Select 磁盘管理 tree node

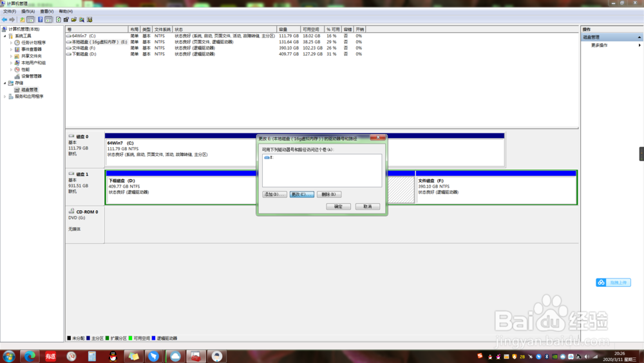point(29,90)
